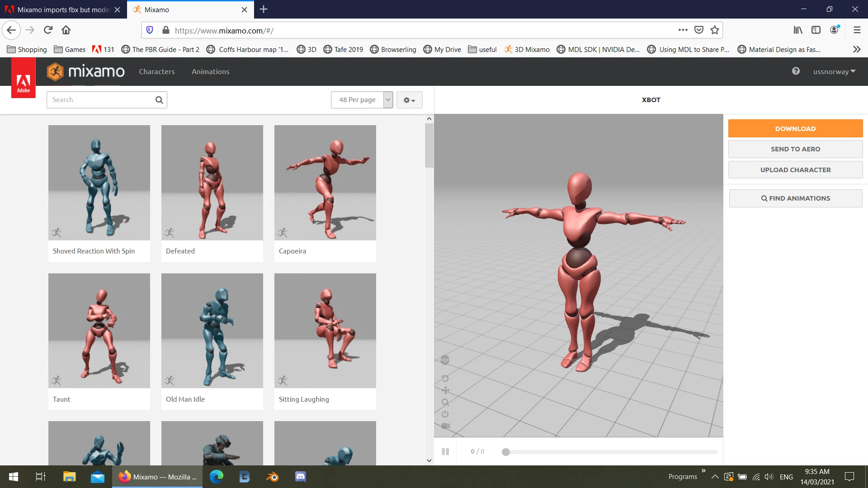This screenshot has height=488, width=868.
Task: Open the gear settings dropdown
Action: [409, 100]
